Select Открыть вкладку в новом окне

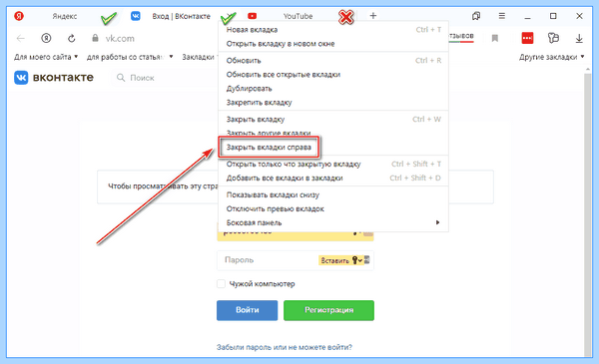pyautogui.click(x=333, y=44)
